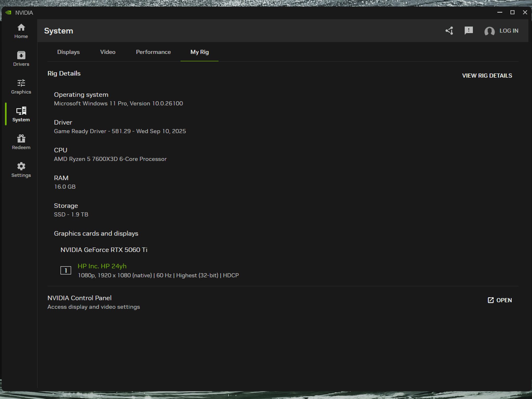Select the My Rig tab
This screenshot has height=399, width=532.
(x=199, y=52)
